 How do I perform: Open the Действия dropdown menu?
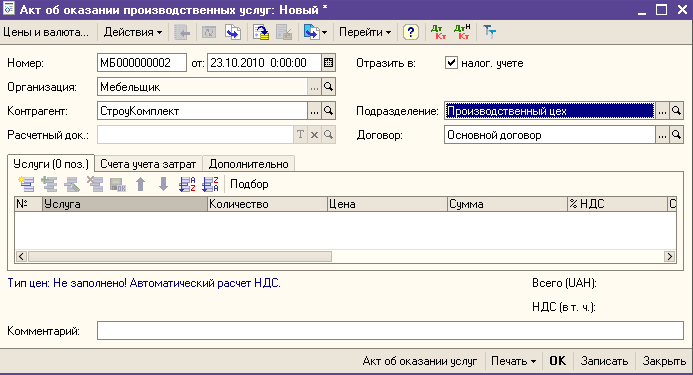coord(133,32)
